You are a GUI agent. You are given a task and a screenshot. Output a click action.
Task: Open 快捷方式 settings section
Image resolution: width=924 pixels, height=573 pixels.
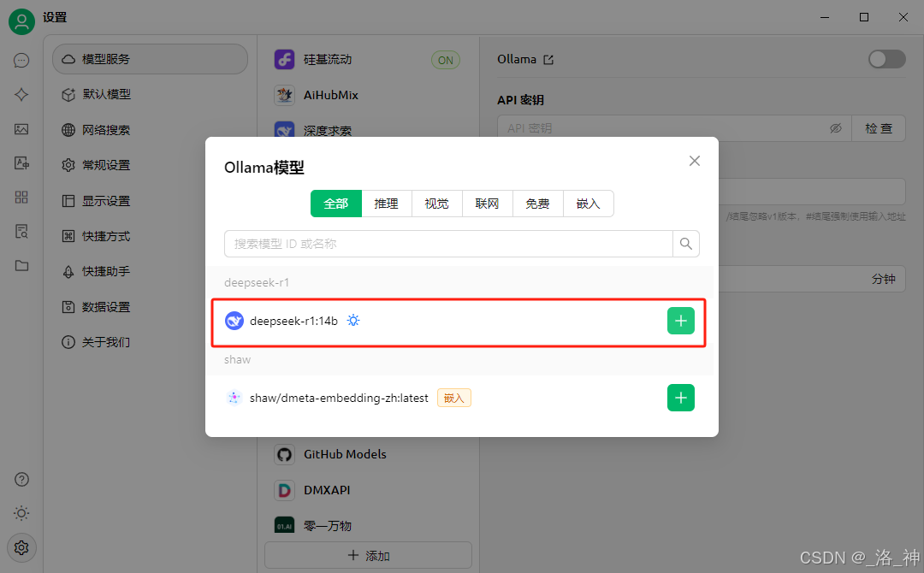pyautogui.click(x=151, y=236)
